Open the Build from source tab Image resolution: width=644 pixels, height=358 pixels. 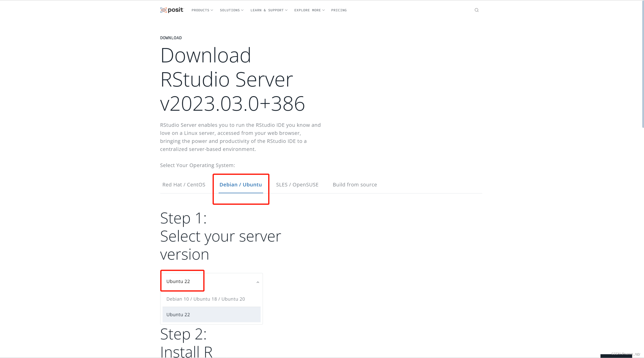click(x=355, y=185)
